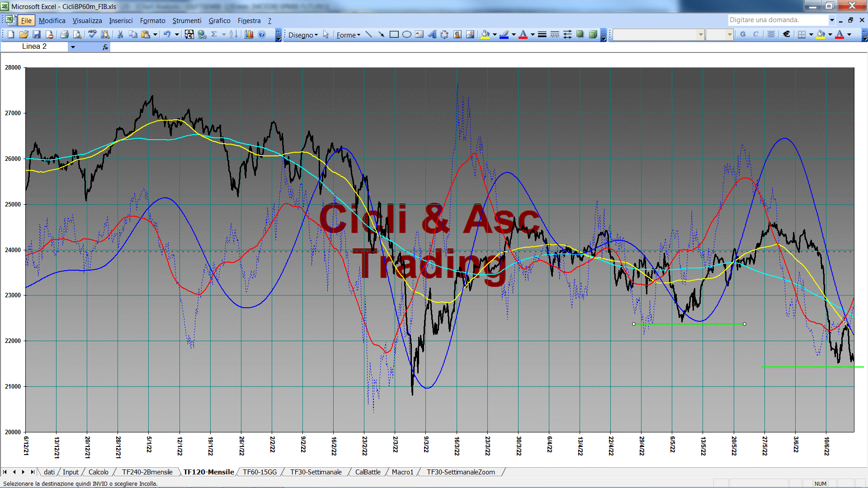The width and height of the screenshot is (868, 488).
Task: Click the Euro conversion icon in standard toolbar
Action: [189, 34]
